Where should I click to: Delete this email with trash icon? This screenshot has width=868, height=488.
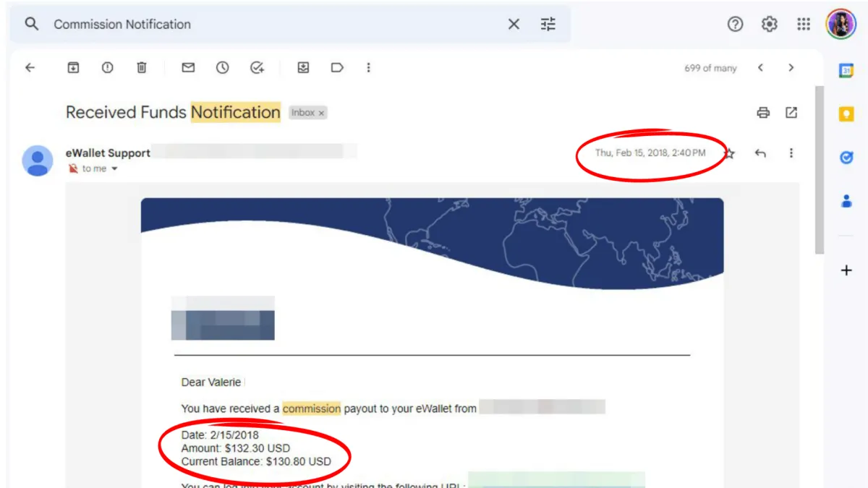(142, 67)
